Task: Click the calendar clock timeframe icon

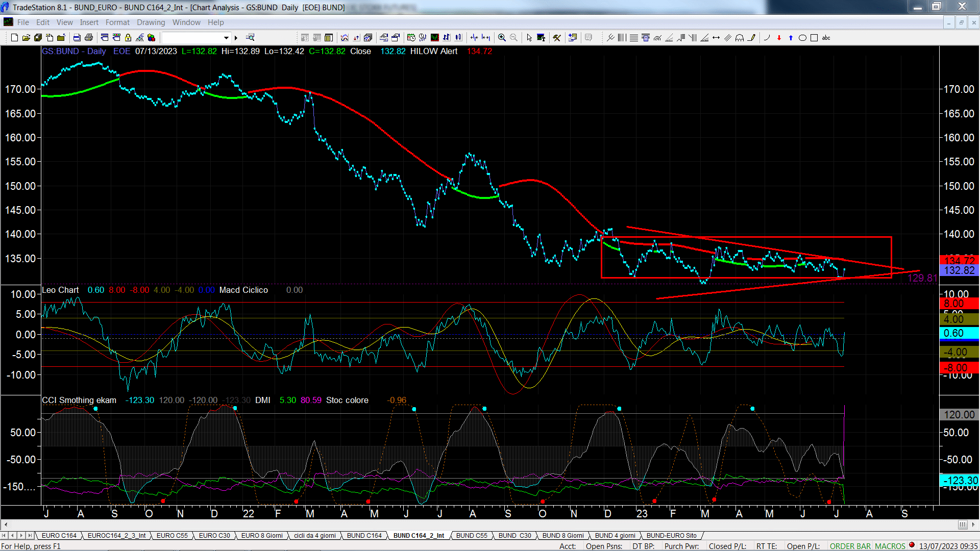Action: coord(411,37)
